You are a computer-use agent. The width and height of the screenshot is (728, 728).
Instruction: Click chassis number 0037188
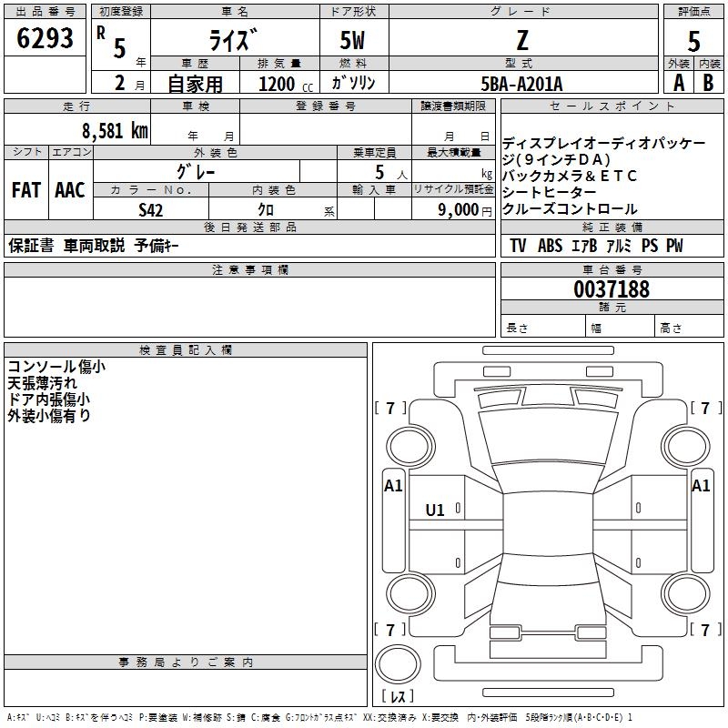click(612, 289)
